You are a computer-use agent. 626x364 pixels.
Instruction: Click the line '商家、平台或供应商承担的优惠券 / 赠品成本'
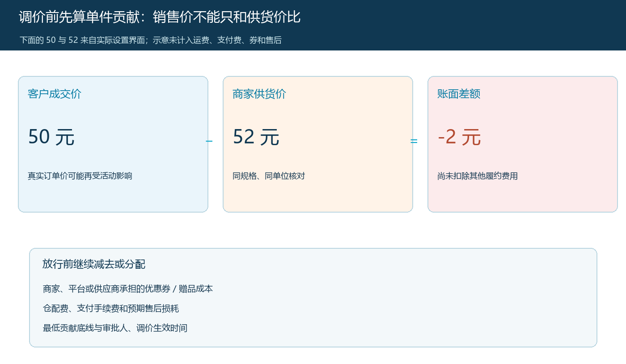click(x=128, y=289)
